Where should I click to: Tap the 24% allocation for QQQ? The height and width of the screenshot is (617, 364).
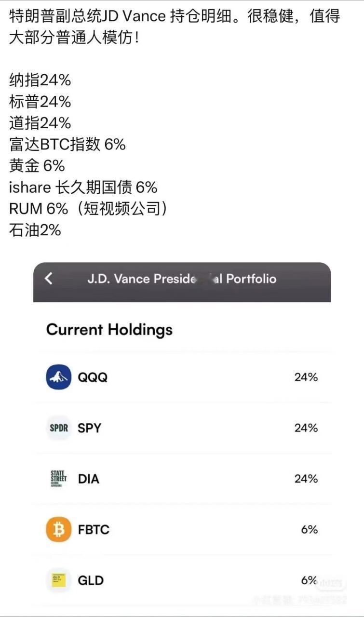coord(306,377)
